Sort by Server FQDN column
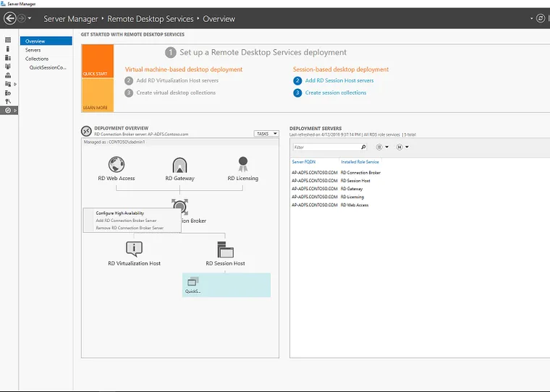Screen dimensions: 550x392 (x=304, y=162)
